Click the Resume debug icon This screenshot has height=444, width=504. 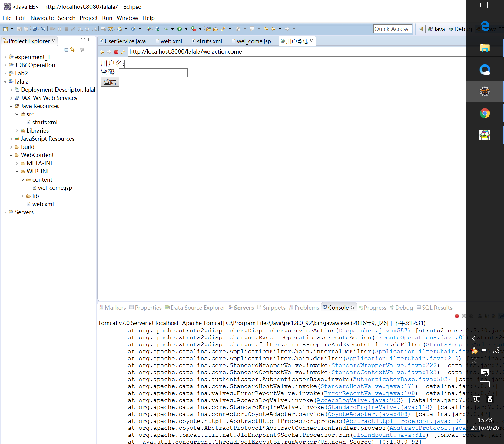52,29
